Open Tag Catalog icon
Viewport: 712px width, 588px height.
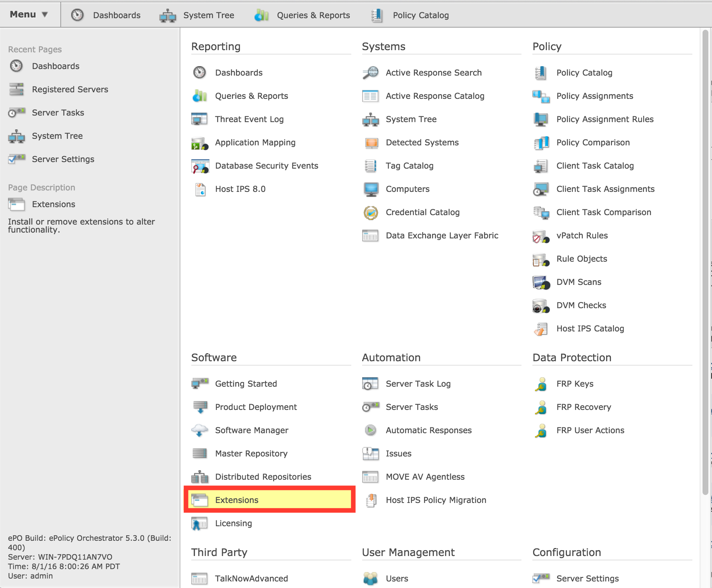pyautogui.click(x=370, y=166)
